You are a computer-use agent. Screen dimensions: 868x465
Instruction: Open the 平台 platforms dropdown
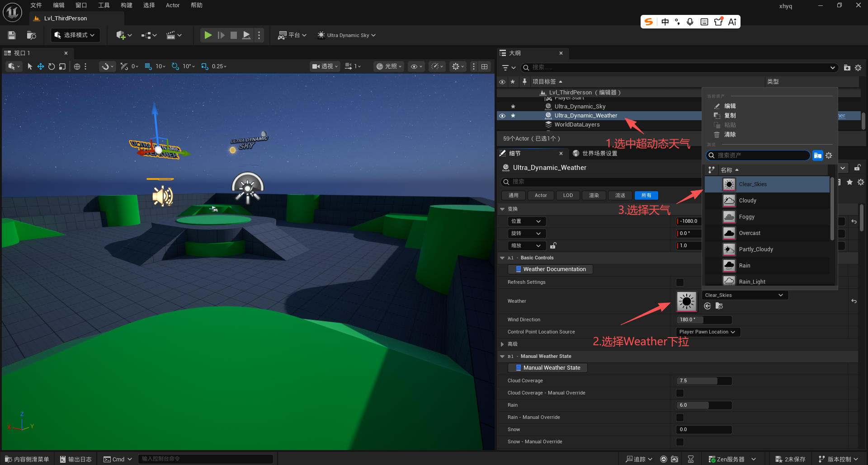(x=292, y=35)
